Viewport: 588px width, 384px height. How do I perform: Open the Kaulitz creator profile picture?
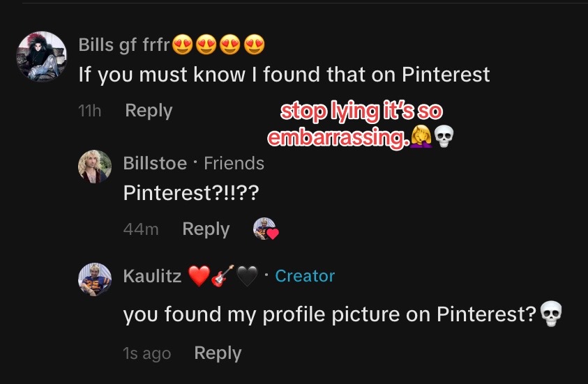click(94, 279)
